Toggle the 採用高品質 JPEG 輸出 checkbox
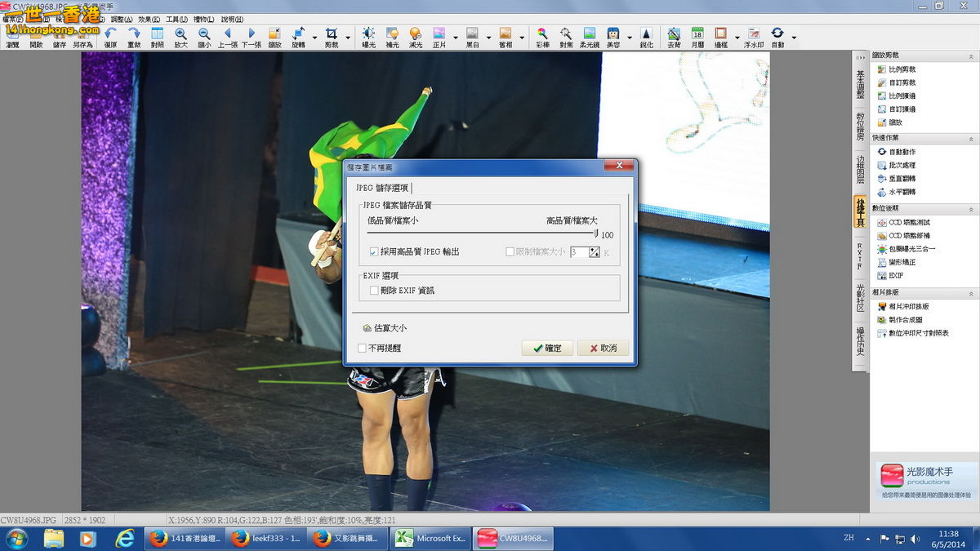Screen dimensions: 980x551 tap(374, 251)
